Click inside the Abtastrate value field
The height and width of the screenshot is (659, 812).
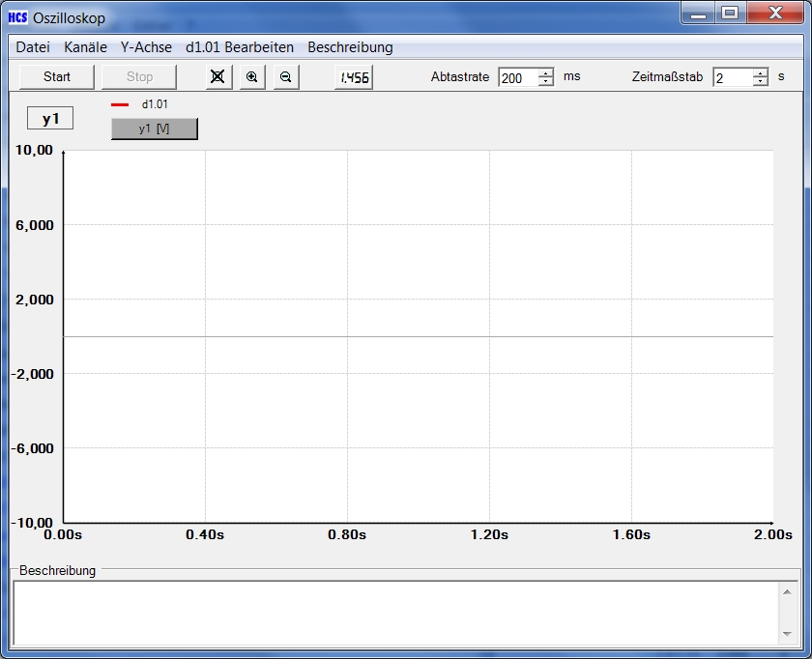pos(517,76)
